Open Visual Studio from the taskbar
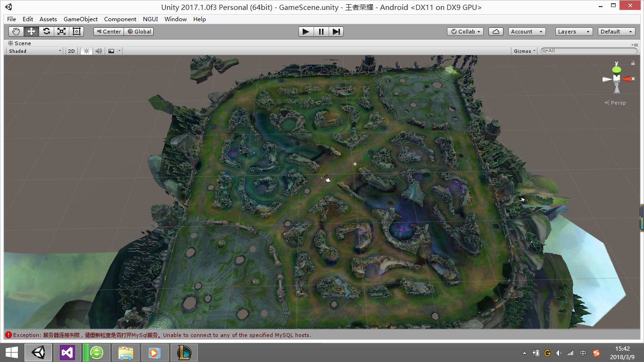The width and height of the screenshot is (644, 362). (x=67, y=352)
